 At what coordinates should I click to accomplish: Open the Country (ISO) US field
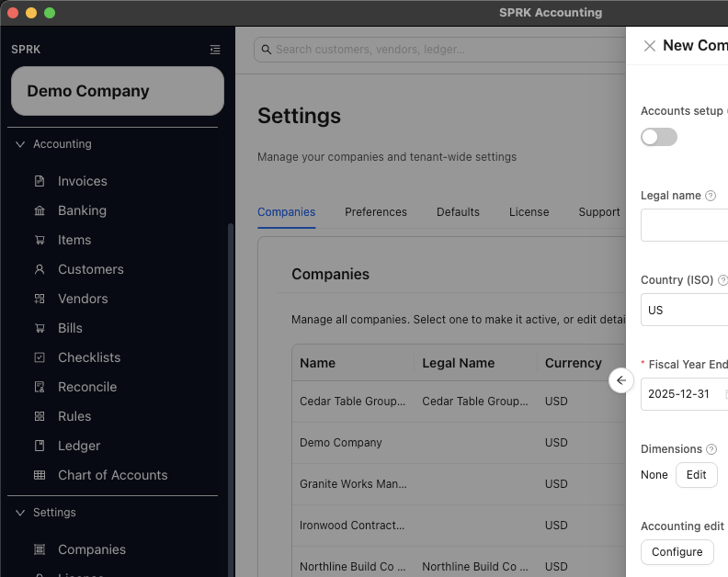(685, 310)
